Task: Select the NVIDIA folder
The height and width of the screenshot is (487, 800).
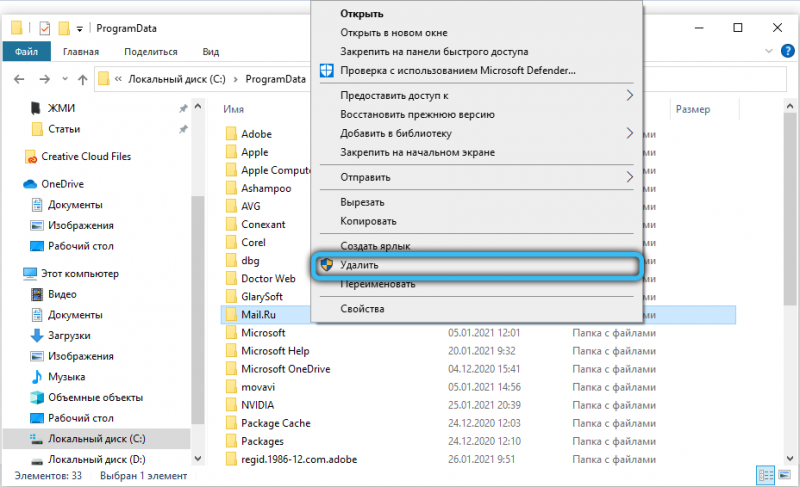Action: (x=257, y=405)
